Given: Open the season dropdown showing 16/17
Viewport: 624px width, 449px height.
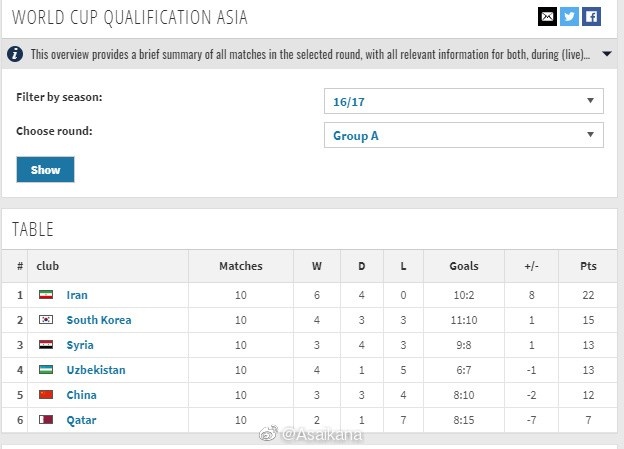Looking at the screenshot, I should click(x=464, y=101).
